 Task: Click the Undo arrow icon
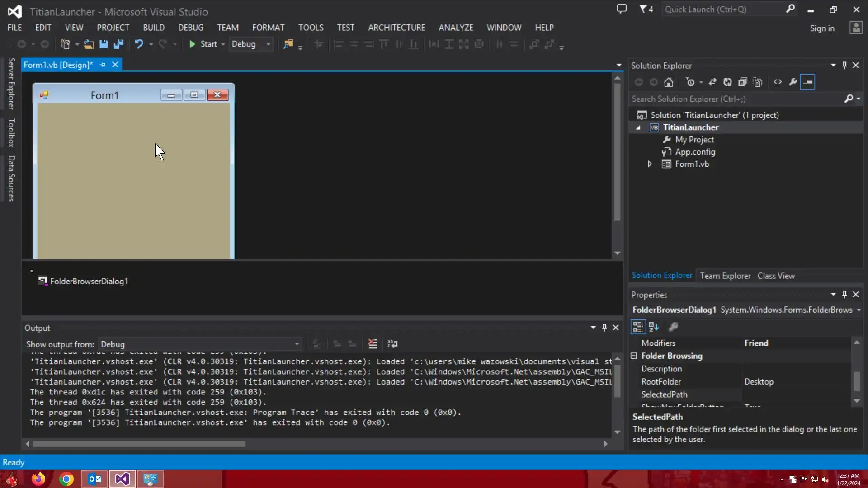(x=139, y=44)
